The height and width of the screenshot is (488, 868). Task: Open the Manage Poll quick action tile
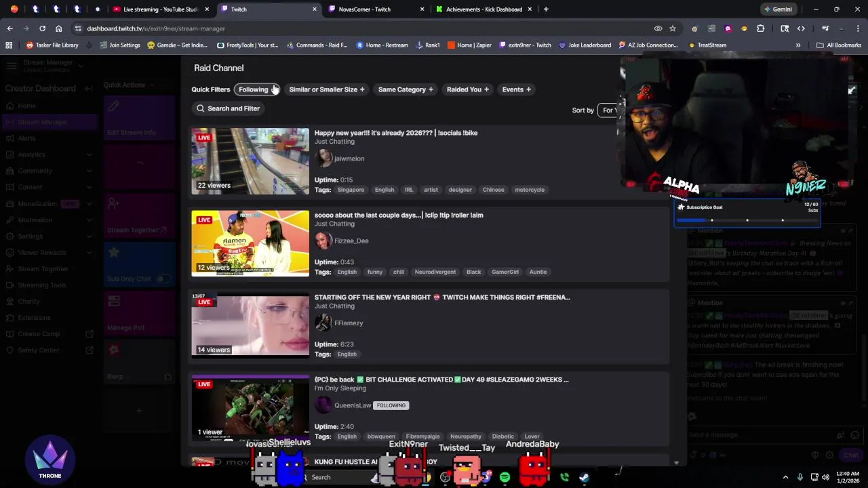pos(140,312)
